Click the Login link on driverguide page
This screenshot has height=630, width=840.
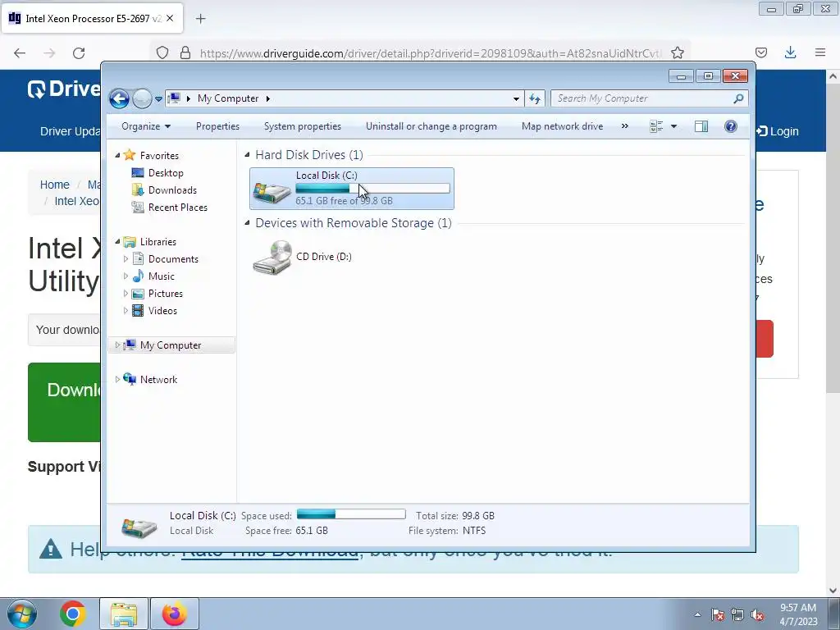pos(778,131)
